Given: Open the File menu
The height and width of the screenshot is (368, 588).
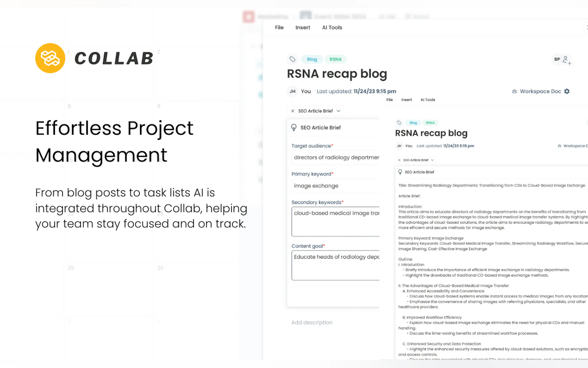Looking at the screenshot, I should pos(279,28).
